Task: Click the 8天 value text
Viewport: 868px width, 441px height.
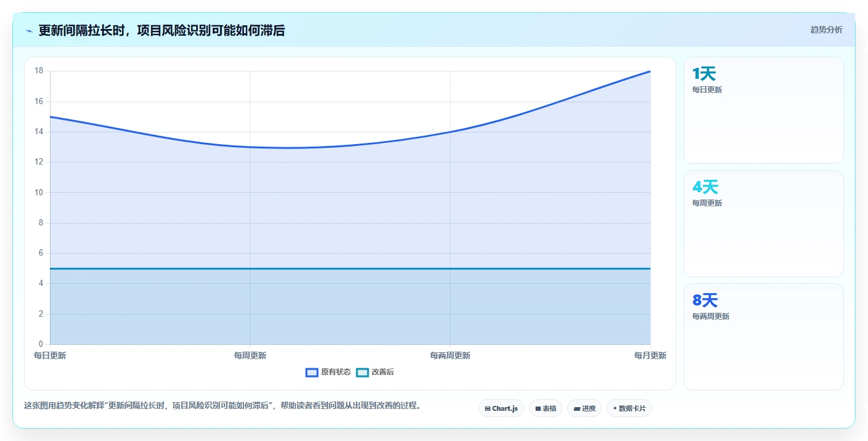Action: (705, 301)
